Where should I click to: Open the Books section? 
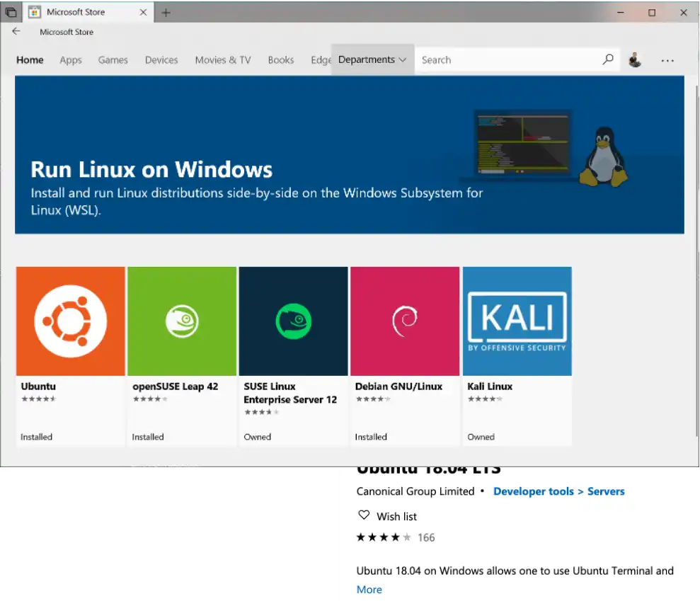pyautogui.click(x=281, y=60)
